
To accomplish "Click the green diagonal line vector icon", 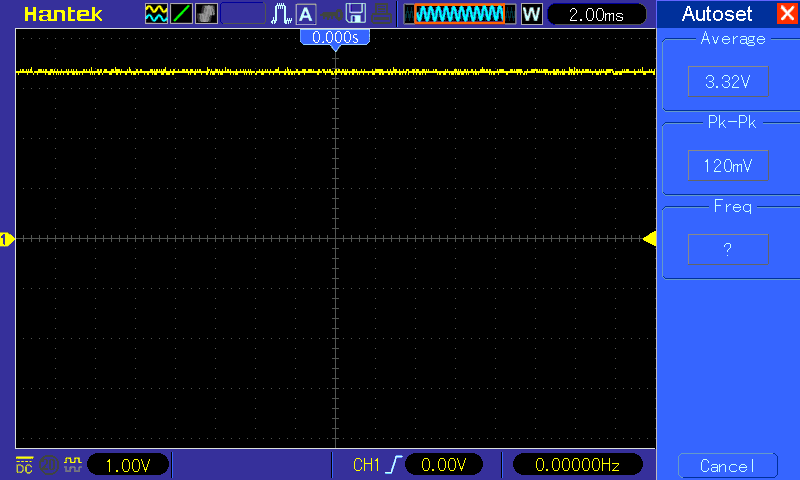I will point(181,14).
